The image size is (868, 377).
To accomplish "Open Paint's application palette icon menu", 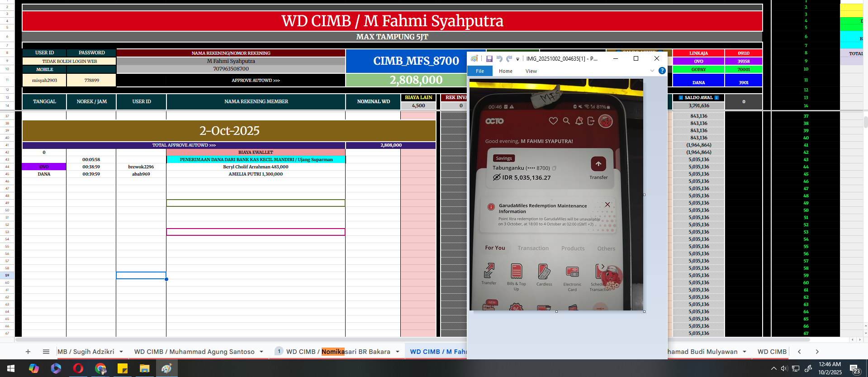I will pos(474,59).
